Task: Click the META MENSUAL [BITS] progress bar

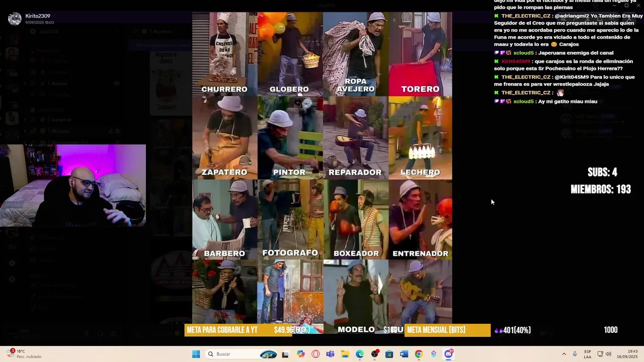Action: [x=447, y=330]
